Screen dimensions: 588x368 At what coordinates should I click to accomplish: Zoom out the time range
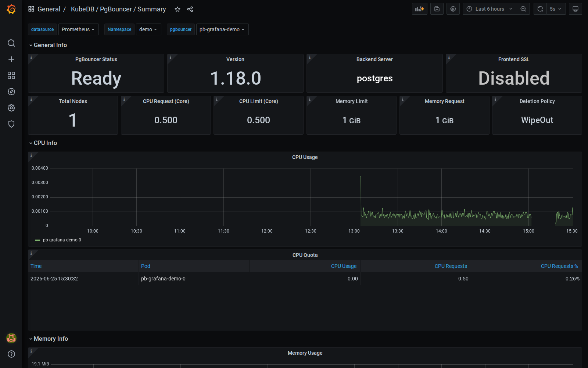pyautogui.click(x=523, y=9)
